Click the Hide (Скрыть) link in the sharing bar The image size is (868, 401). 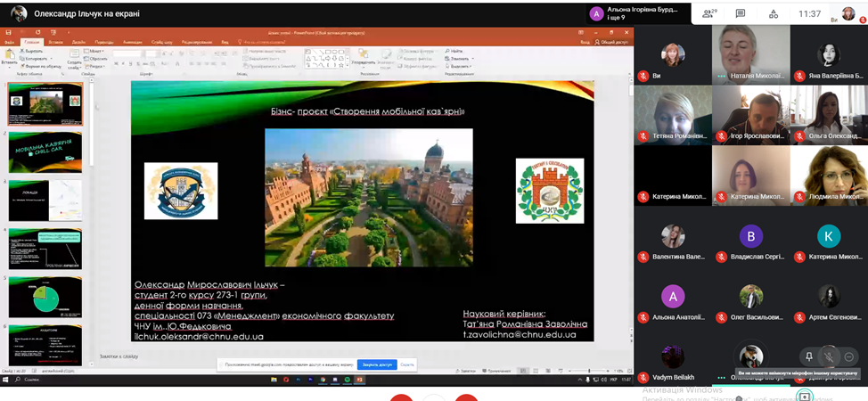tap(407, 364)
